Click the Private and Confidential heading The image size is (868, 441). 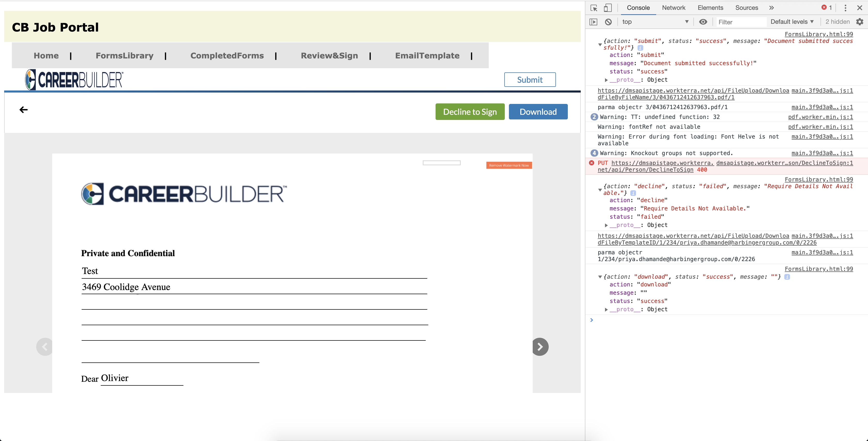(x=128, y=254)
